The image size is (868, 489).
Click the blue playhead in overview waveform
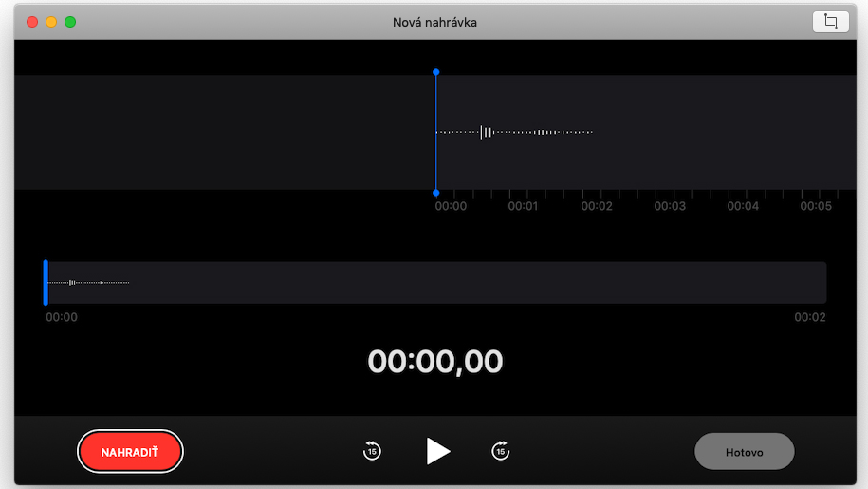point(46,282)
